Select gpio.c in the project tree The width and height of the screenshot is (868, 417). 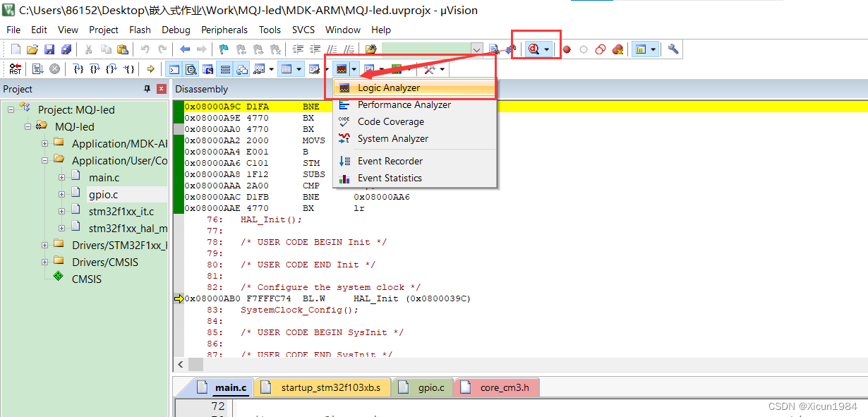tap(103, 194)
